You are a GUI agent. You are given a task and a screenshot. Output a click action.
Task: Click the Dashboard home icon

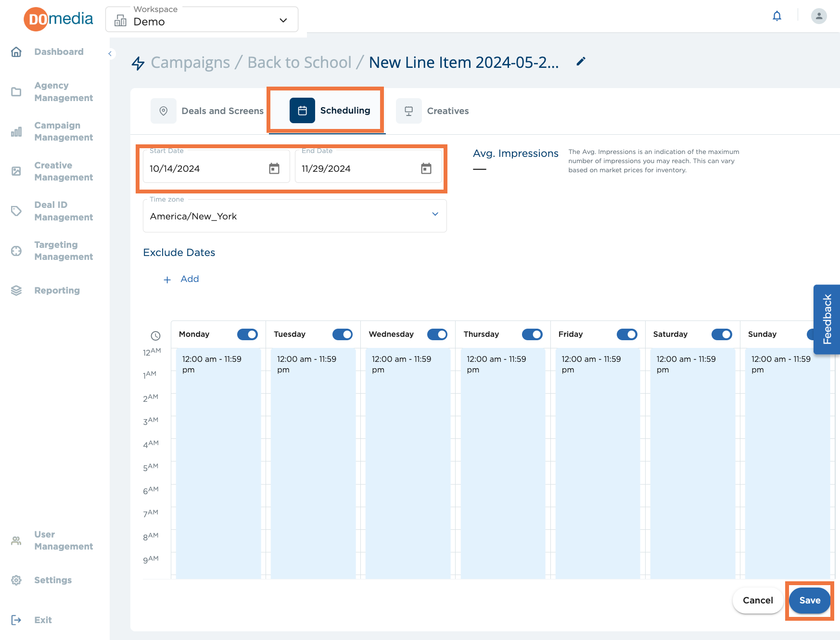(x=16, y=52)
